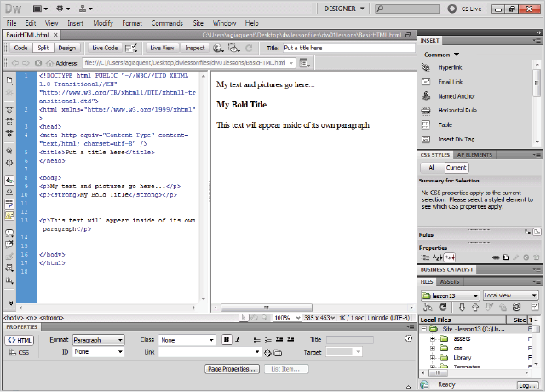Click the Hyperlink insert icon

[426, 67]
